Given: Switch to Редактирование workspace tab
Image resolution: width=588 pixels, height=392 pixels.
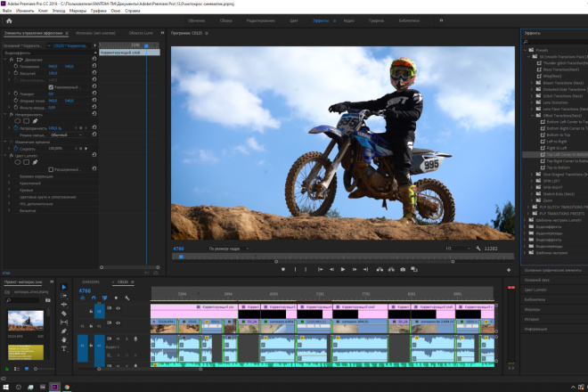Looking at the screenshot, I should 261,20.
